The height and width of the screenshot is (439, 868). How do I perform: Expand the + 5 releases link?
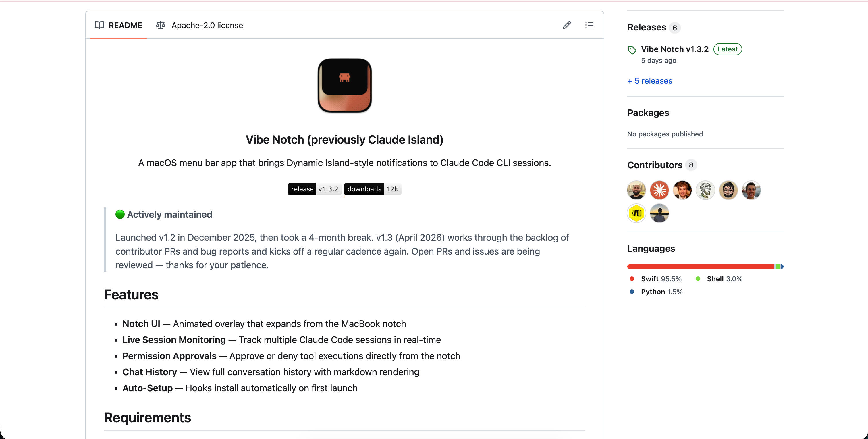pos(650,81)
